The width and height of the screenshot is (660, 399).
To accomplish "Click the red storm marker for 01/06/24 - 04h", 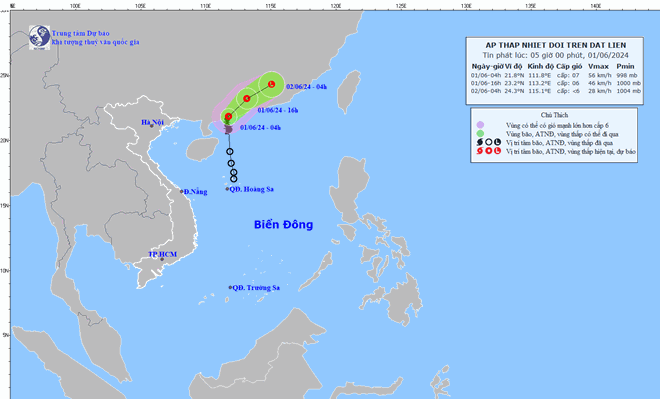I will pyautogui.click(x=229, y=117).
